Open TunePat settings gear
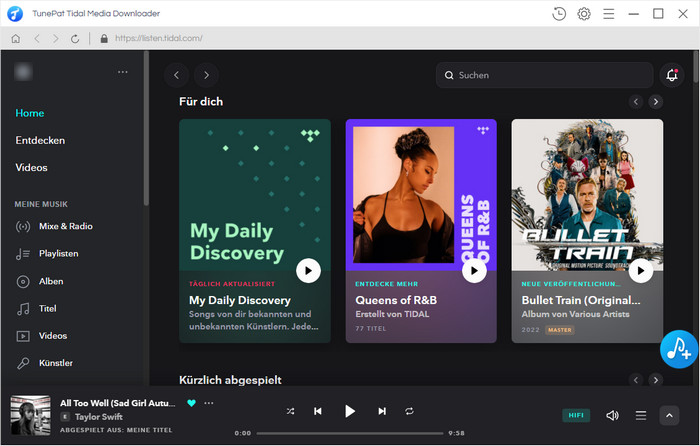The height and width of the screenshot is (446, 700). 584,14
